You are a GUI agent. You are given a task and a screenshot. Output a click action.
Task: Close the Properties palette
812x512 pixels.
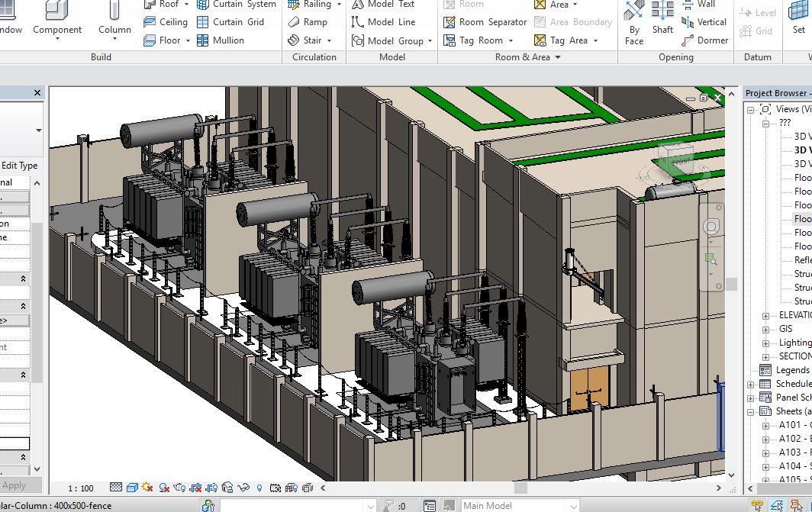pos(37,93)
